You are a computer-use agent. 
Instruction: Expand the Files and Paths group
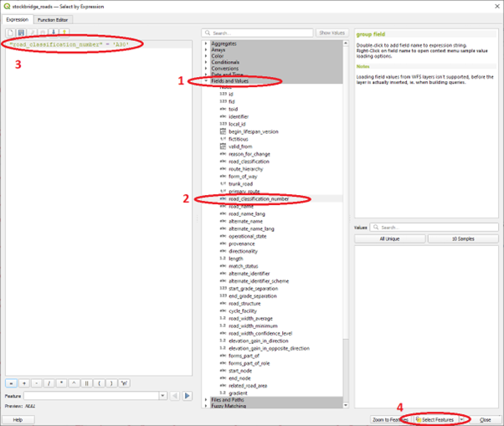[207, 400]
